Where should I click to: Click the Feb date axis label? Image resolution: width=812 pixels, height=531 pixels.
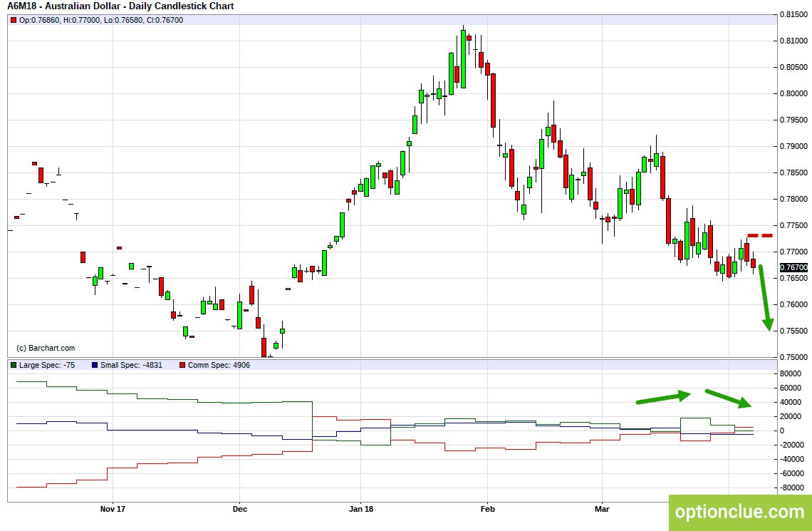pyautogui.click(x=488, y=509)
